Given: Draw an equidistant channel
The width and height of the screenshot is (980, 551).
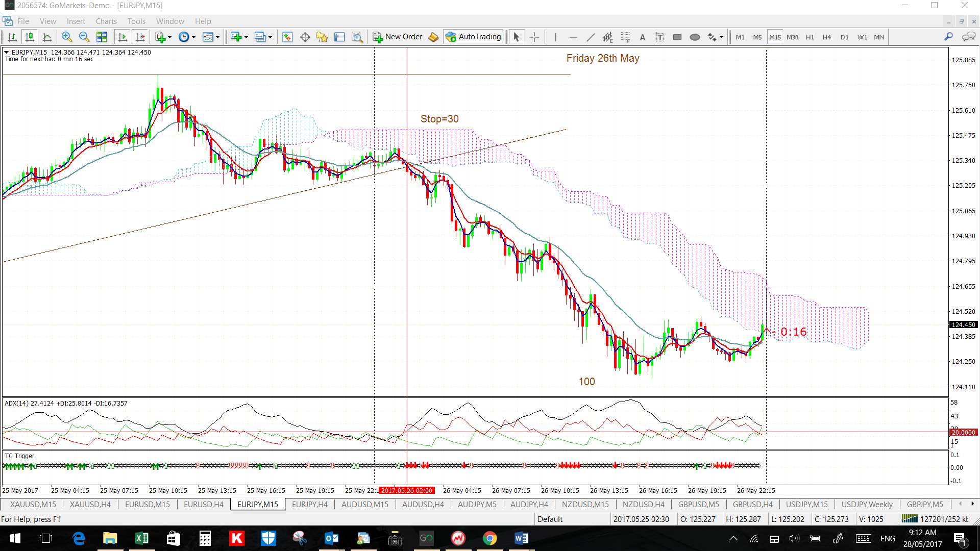Looking at the screenshot, I should pyautogui.click(x=607, y=37).
